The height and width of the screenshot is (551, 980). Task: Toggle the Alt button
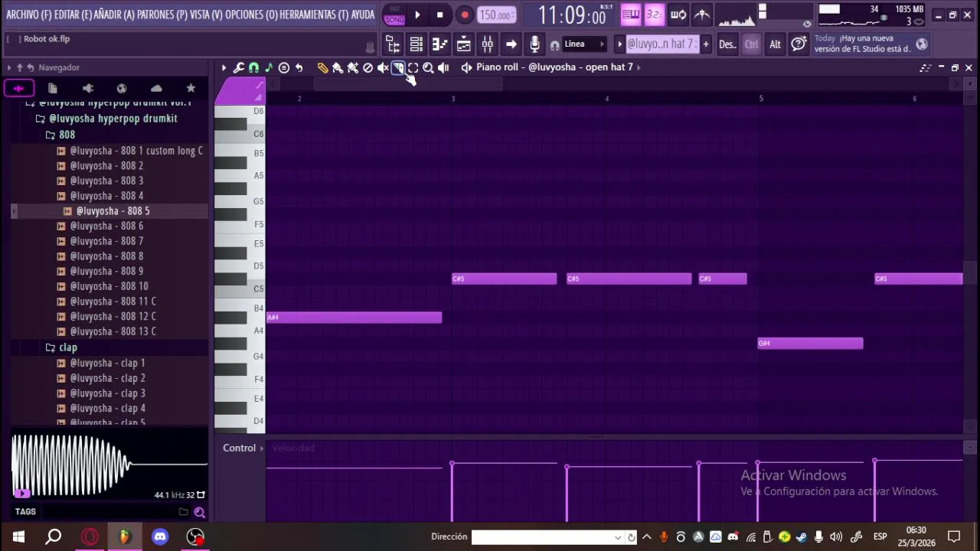click(775, 44)
